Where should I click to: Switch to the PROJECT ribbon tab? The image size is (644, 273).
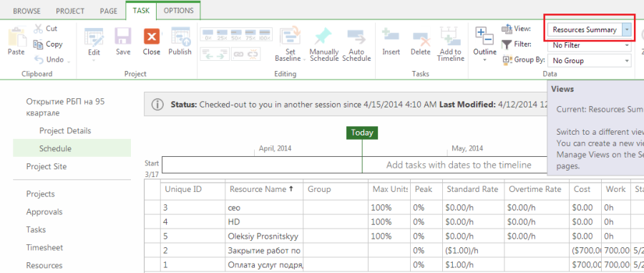point(70,11)
